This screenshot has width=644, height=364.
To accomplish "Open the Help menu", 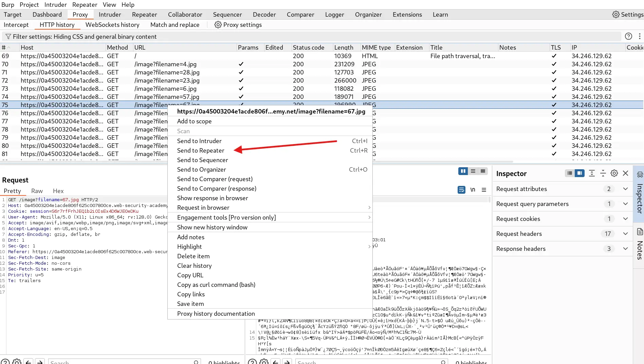I will point(128,5).
